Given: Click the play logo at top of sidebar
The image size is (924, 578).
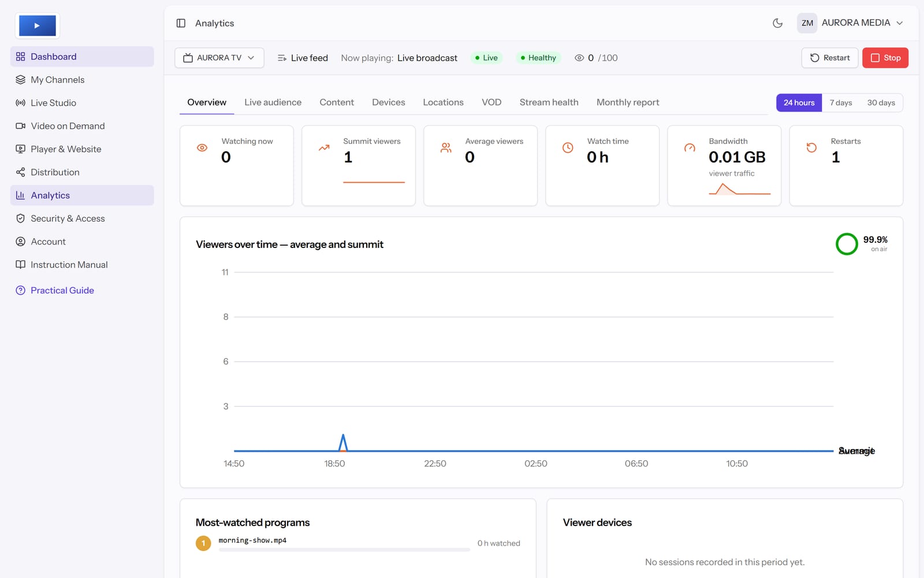Looking at the screenshot, I should [38, 26].
